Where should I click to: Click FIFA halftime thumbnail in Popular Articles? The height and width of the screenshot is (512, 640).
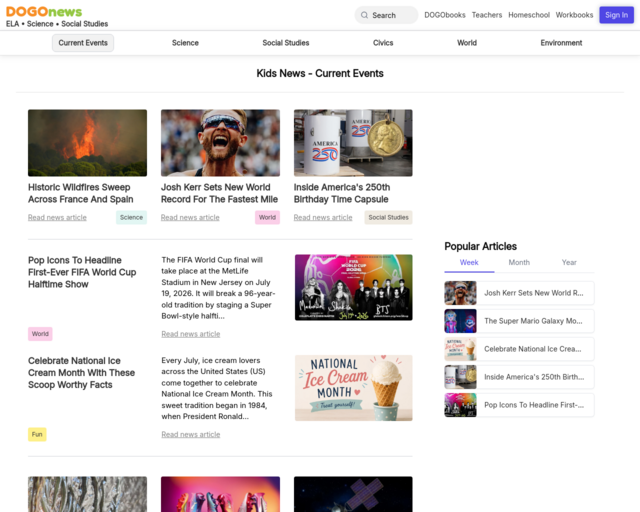click(x=460, y=405)
